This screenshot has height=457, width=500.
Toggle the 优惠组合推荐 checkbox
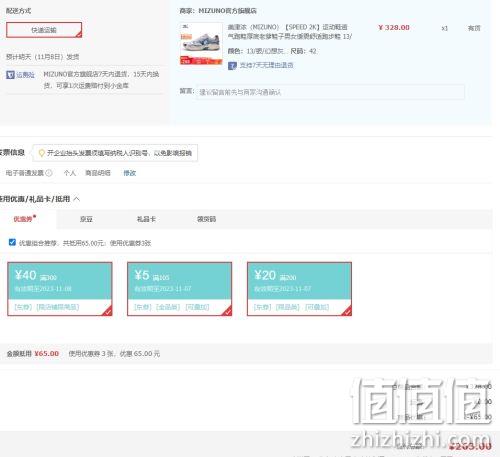[x=12, y=242]
